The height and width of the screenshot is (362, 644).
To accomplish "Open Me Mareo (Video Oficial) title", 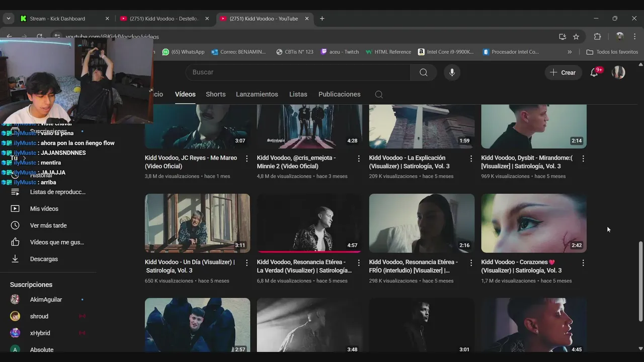I will coord(191,162).
